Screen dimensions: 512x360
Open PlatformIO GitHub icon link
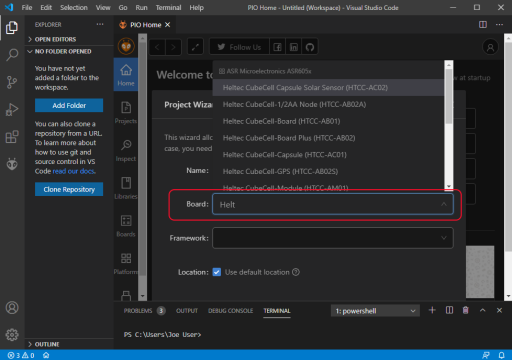[x=310, y=47]
